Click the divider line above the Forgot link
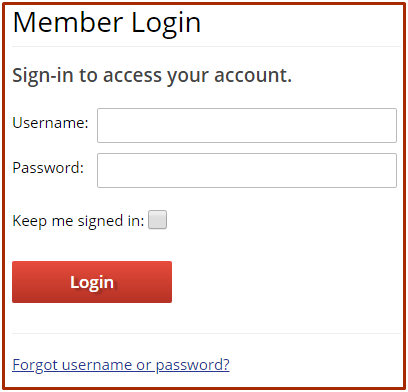 206,333
